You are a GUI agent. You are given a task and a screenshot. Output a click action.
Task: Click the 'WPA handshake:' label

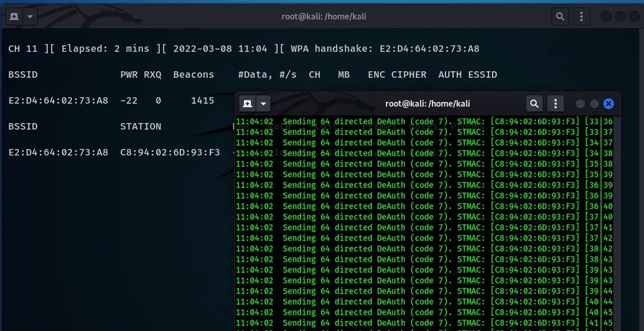tap(332, 49)
